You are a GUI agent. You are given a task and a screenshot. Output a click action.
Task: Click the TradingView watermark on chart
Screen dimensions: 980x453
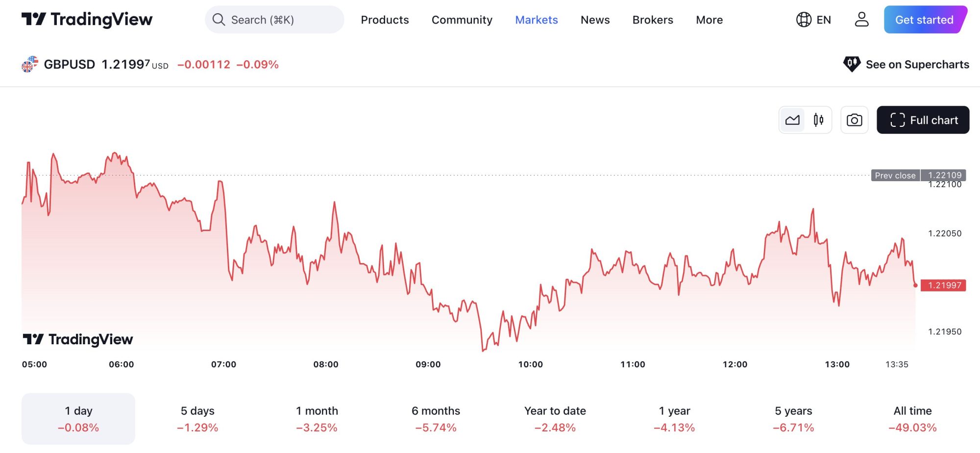pyautogui.click(x=78, y=339)
